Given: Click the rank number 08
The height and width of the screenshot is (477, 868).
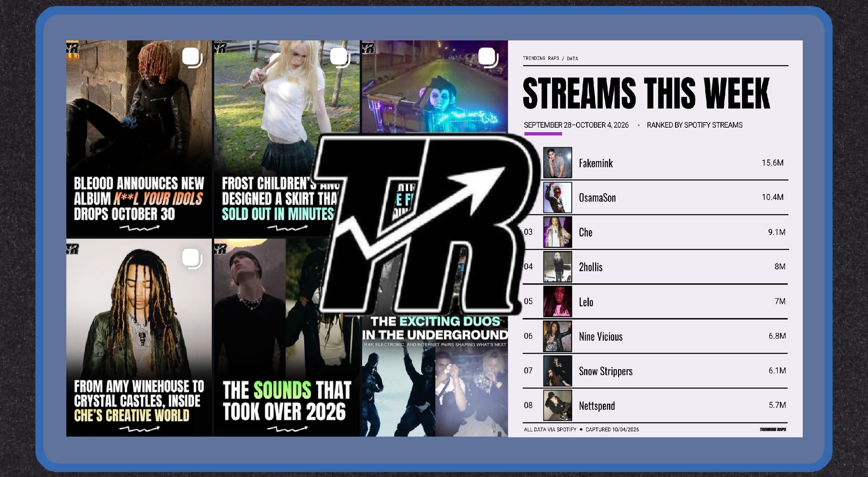Looking at the screenshot, I should 528,405.
